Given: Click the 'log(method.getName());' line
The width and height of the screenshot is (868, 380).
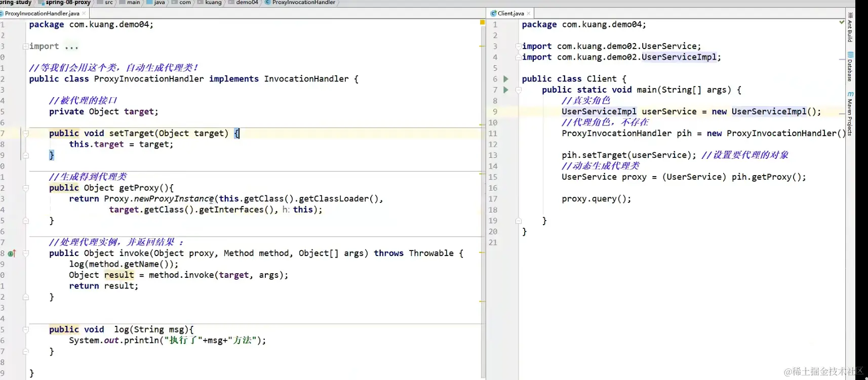Looking at the screenshot, I should pyautogui.click(x=124, y=265).
